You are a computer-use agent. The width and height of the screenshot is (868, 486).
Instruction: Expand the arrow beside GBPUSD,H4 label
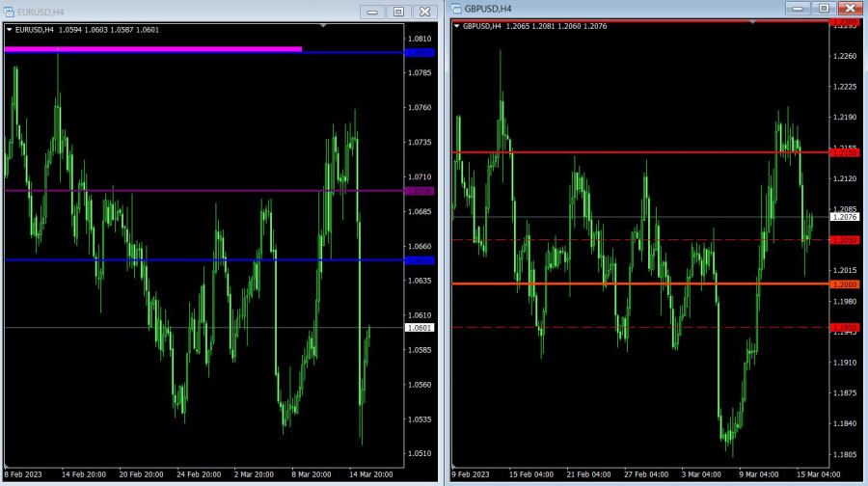click(457, 26)
